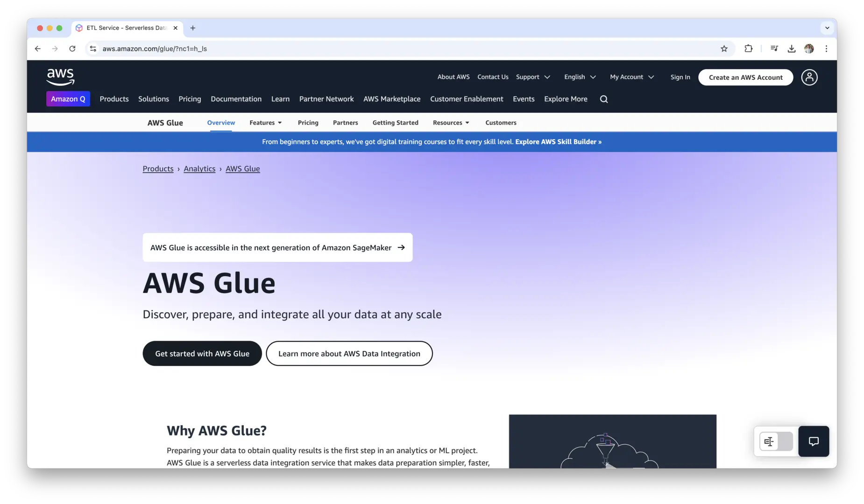Expand the My Account menu
Image resolution: width=864 pixels, height=504 pixels.
pyautogui.click(x=631, y=77)
